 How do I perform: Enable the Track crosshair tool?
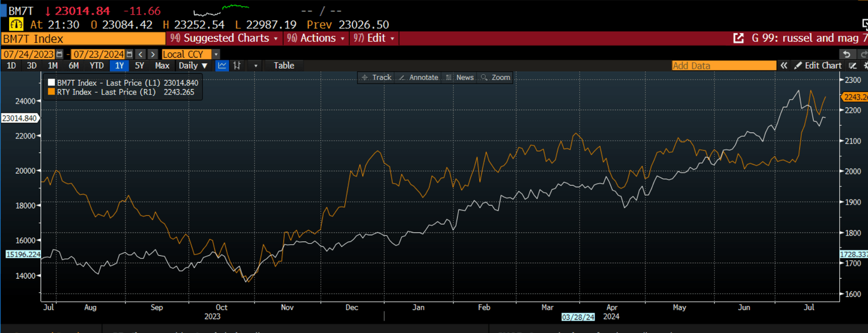point(376,77)
